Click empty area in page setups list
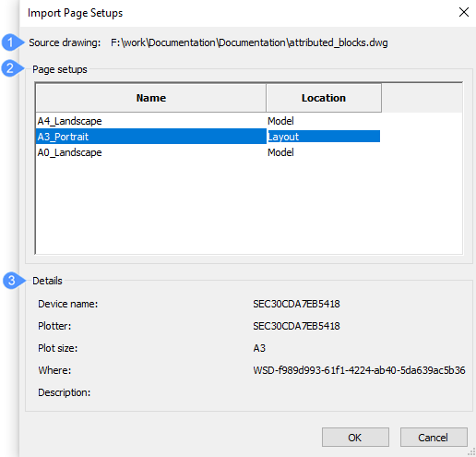This screenshot has height=457, width=476. tap(249, 206)
